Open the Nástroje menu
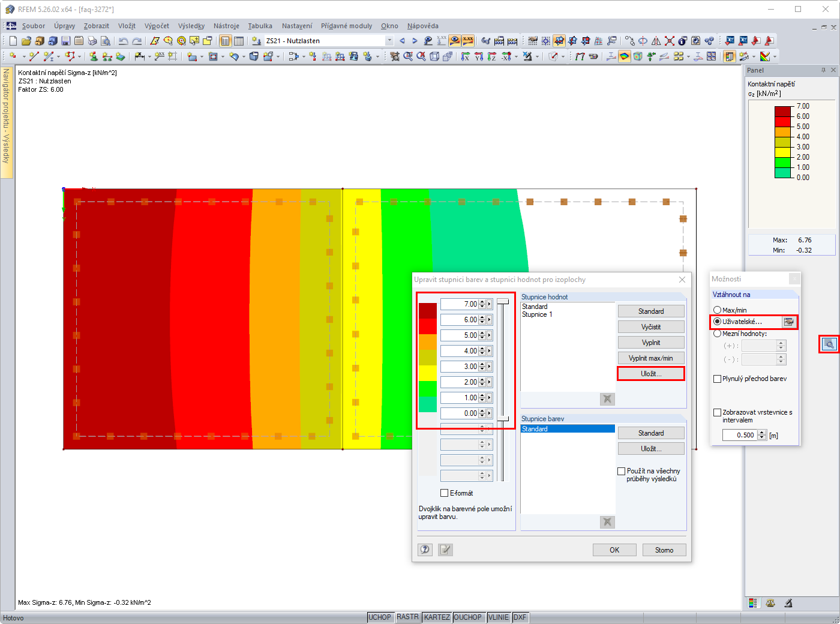This screenshot has width=840, height=624. (x=226, y=26)
